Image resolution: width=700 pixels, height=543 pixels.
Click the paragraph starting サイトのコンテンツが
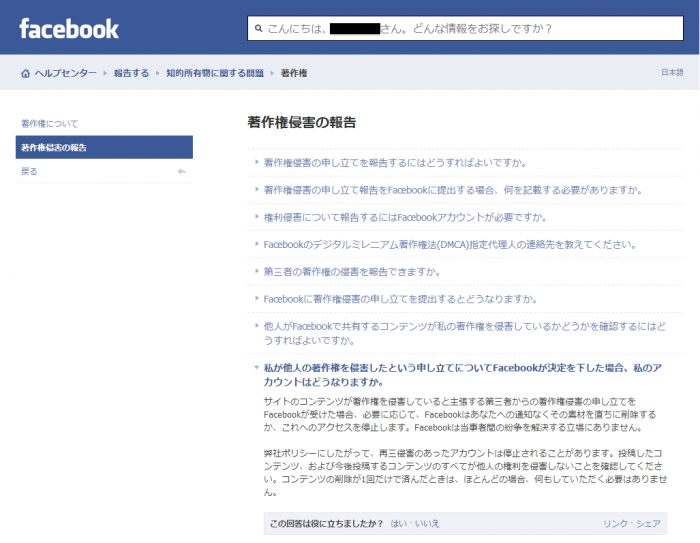pyautogui.click(x=460, y=414)
